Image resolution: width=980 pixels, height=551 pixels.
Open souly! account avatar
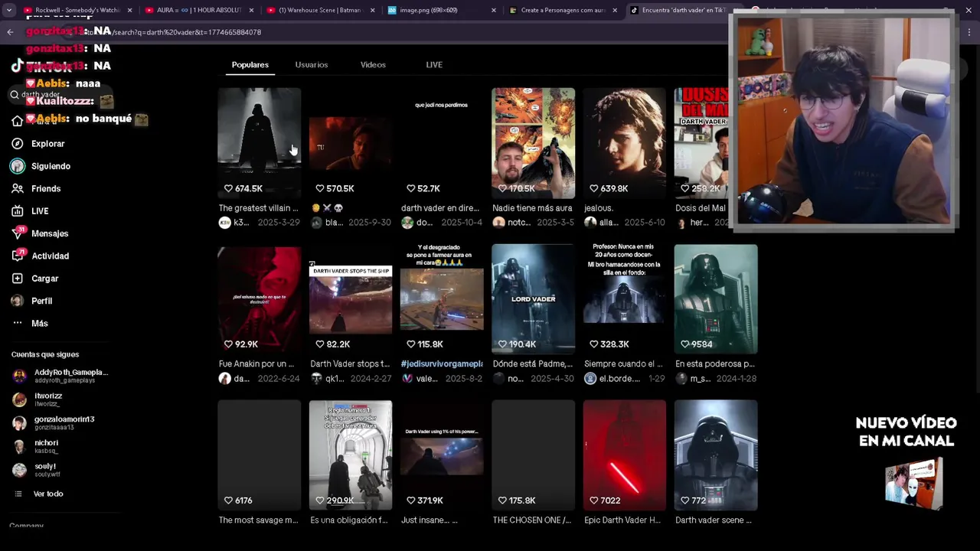(x=19, y=470)
